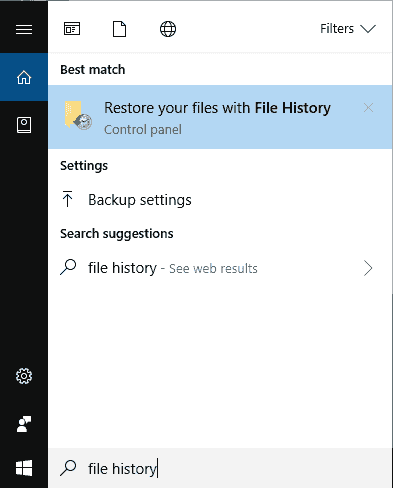Click the Windows Start button
Viewport: 393px width, 488px height.
tap(24, 468)
